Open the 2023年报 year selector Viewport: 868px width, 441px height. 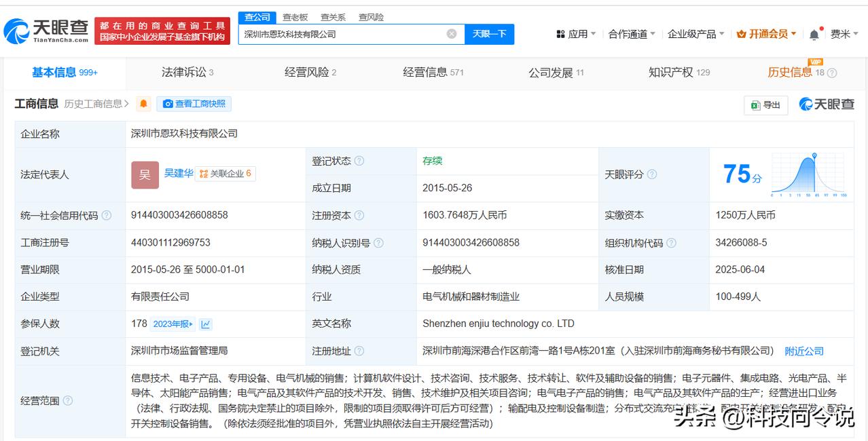point(173,324)
